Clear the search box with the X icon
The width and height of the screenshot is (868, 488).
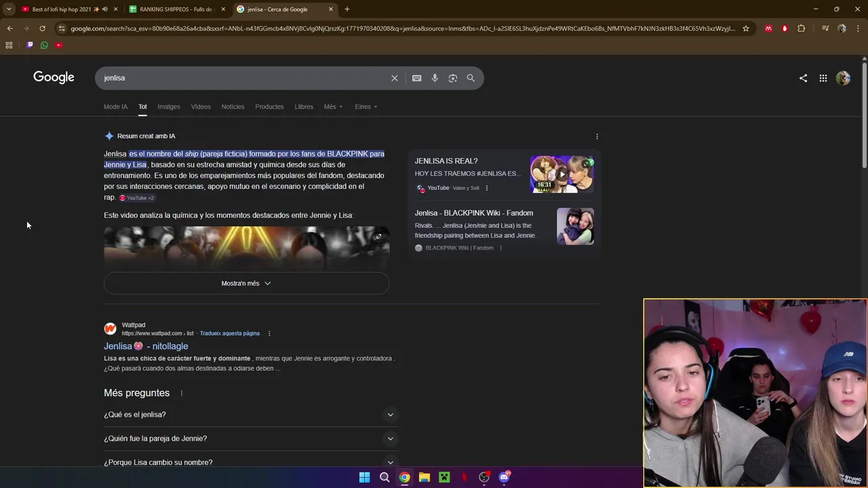click(x=394, y=78)
